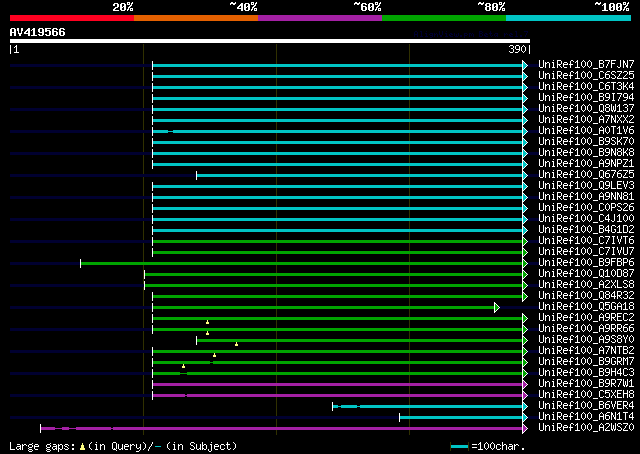This screenshot has width=640, height=454.
Task: Select the UniRef100_Q9LEV3 label
Action: coord(586,185)
